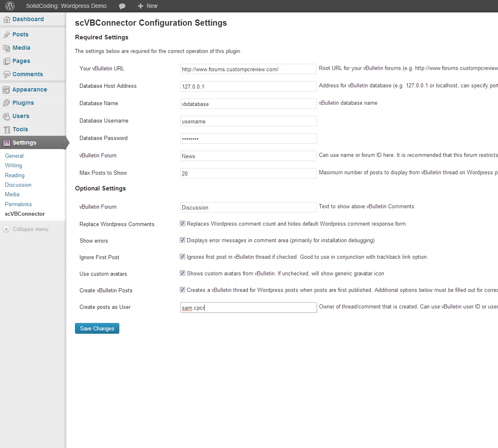The image size is (498, 448).
Task: Click the WordPress logo icon
Action: point(10,6)
